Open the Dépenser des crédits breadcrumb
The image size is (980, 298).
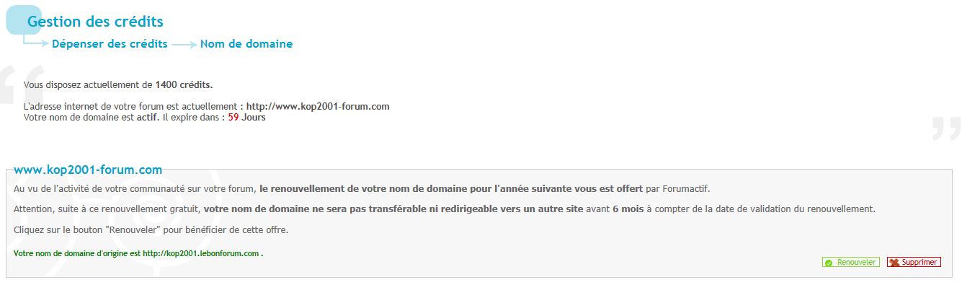click(110, 44)
